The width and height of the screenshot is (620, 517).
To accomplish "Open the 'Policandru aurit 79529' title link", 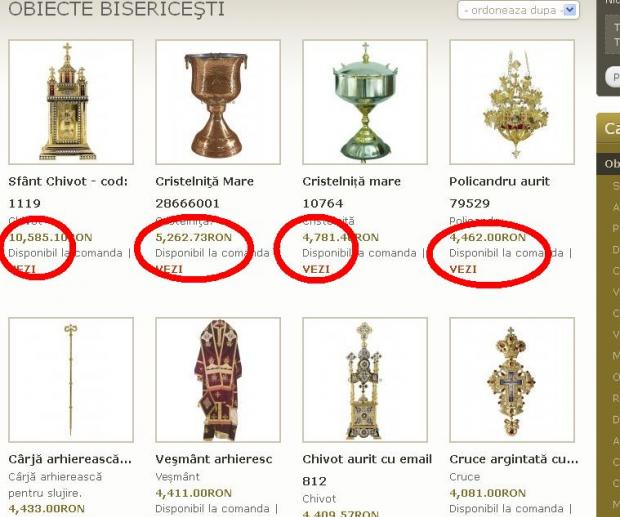I will pyautogui.click(x=499, y=192).
